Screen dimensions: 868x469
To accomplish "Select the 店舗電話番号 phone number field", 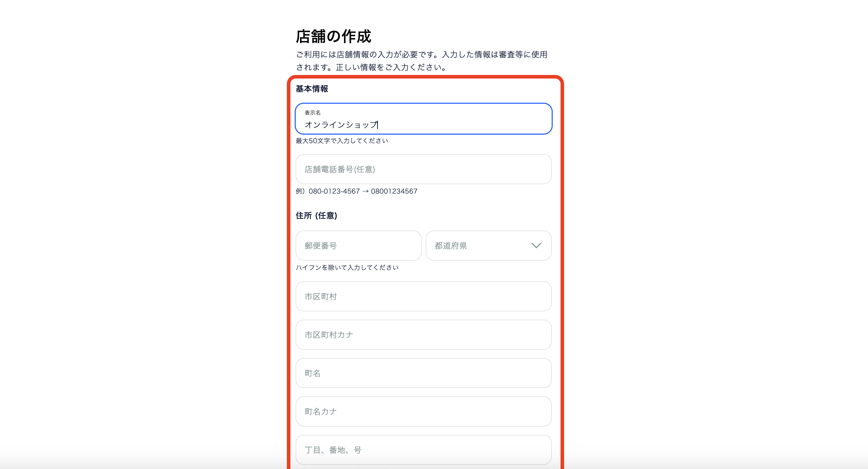I will click(x=423, y=169).
